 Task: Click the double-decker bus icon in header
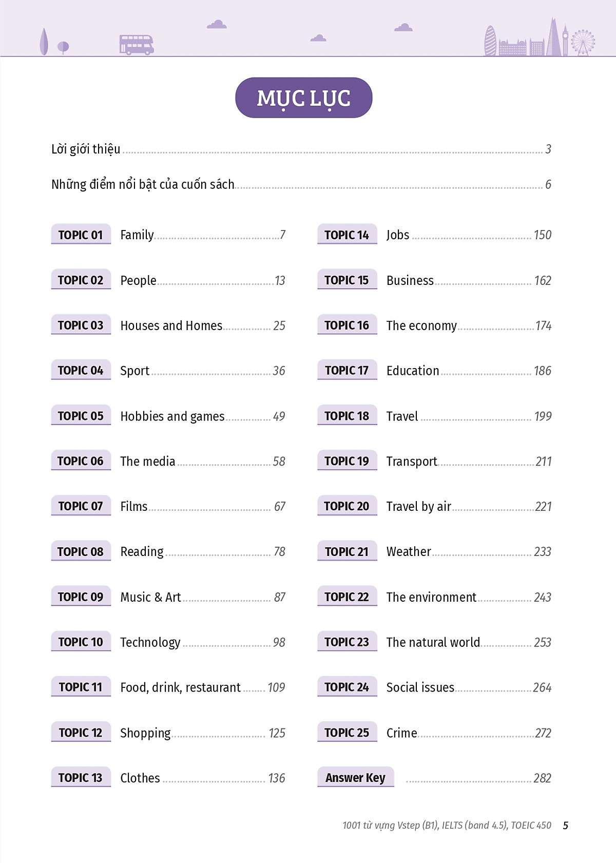[x=137, y=45]
